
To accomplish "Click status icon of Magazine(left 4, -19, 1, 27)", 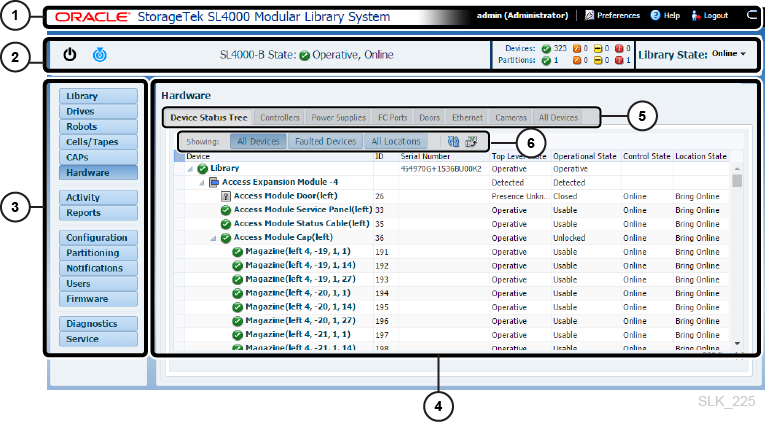I will click(238, 280).
